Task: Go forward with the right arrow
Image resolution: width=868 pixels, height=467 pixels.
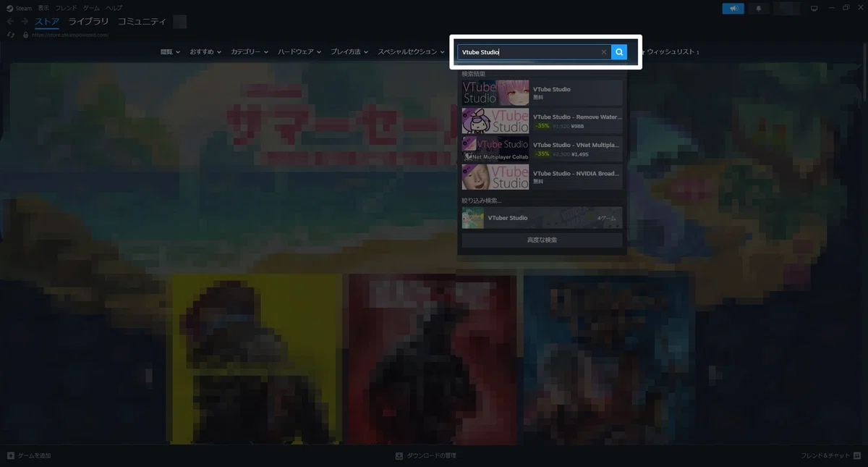Action: (x=25, y=22)
